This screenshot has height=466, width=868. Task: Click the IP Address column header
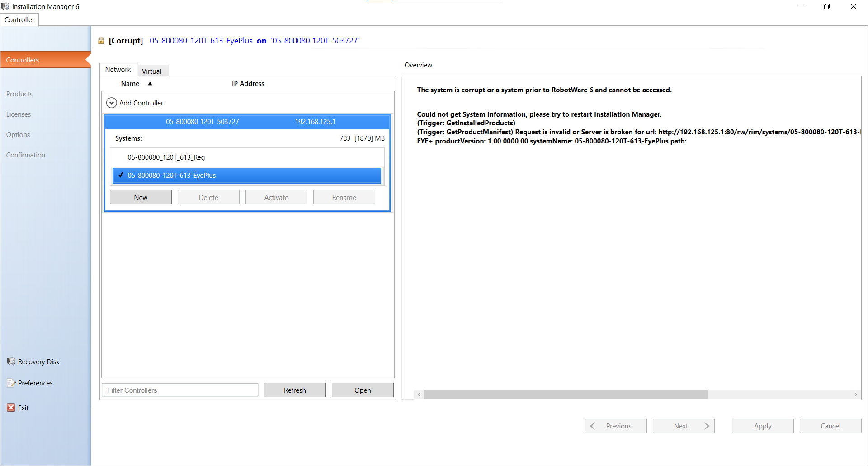pos(248,84)
